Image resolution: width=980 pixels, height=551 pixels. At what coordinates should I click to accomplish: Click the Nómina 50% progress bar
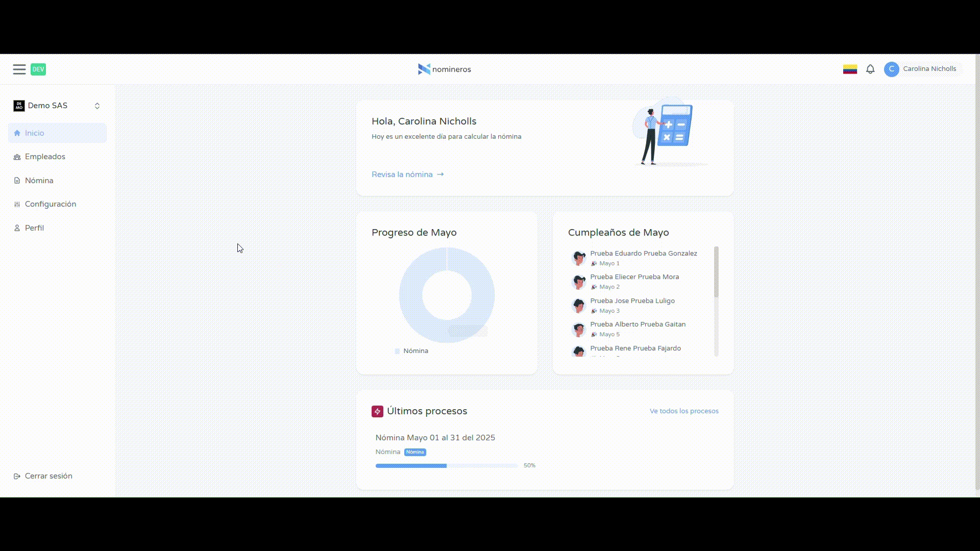pyautogui.click(x=446, y=466)
